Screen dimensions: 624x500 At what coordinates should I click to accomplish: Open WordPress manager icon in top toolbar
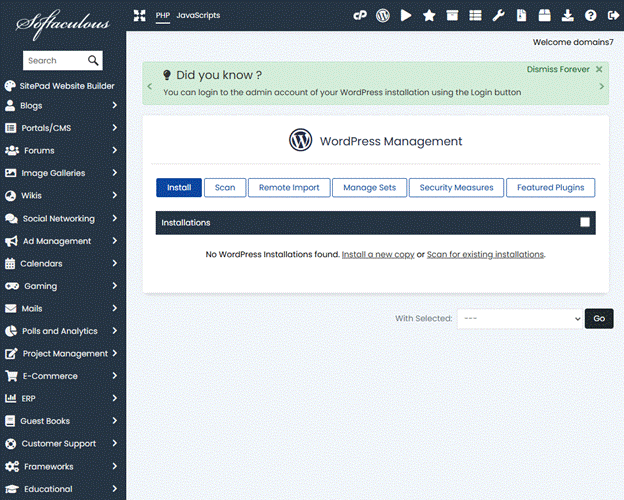tap(383, 16)
